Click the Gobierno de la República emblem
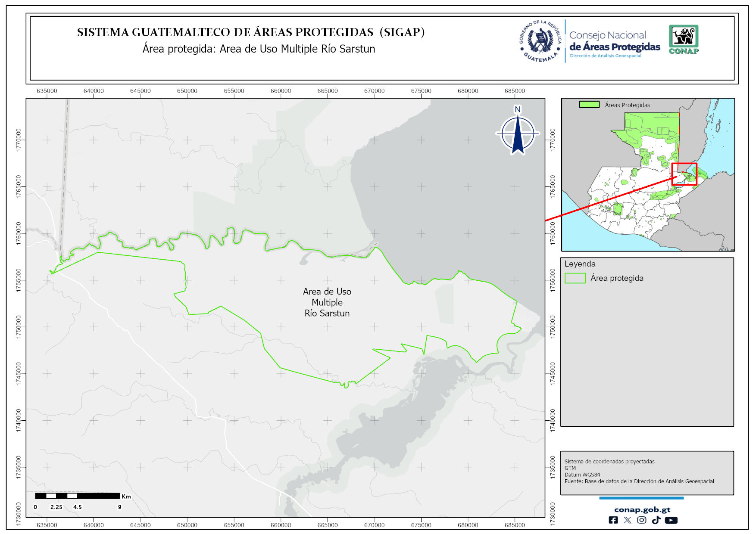 (x=540, y=41)
